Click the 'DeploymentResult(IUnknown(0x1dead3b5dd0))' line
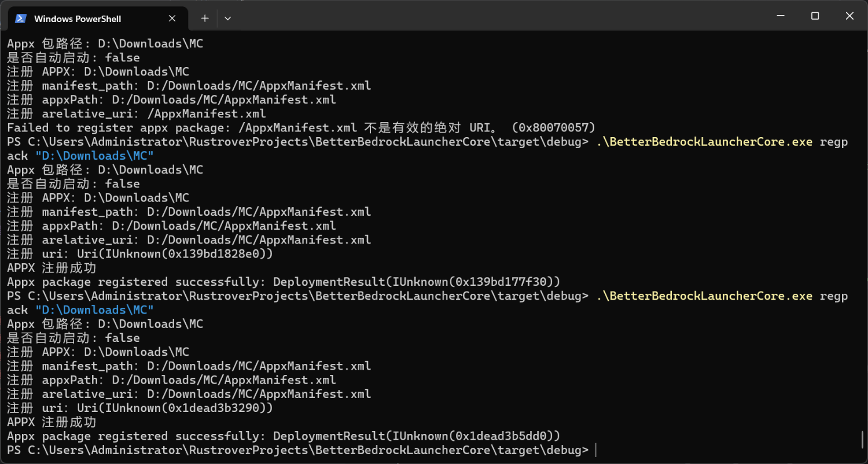This screenshot has width=868, height=464. coord(284,436)
